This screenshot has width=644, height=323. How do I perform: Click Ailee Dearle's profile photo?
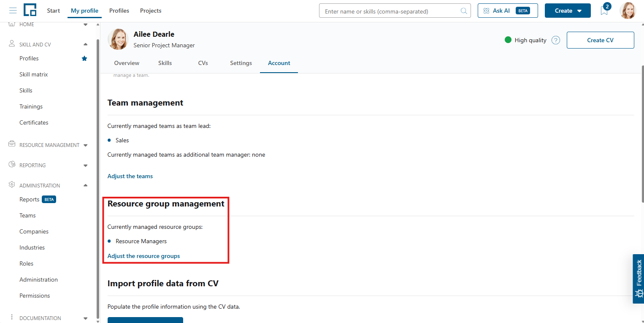[118, 39]
